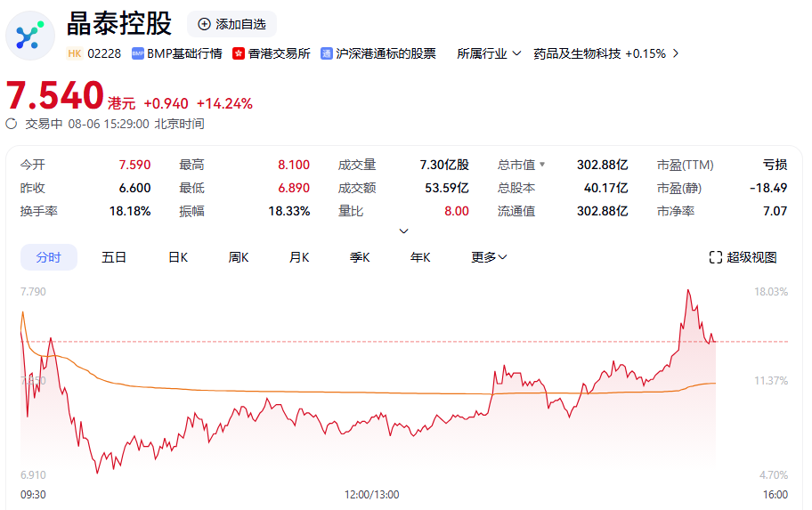Switch to the 五日 chart tab
The height and width of the screenshot is (510, 812).
114,257
